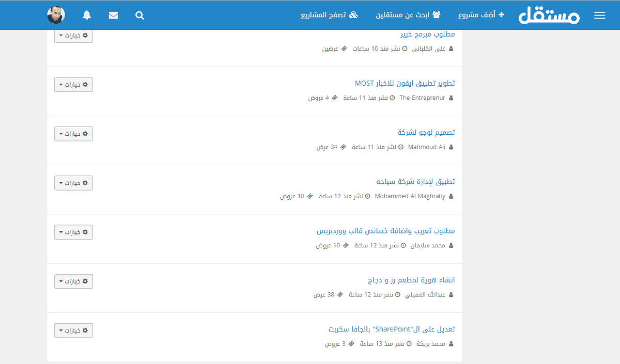Viewport: 620px width, 364px height.
Task: Open the SharePoint بالجافا سكربت project
Action: [392, 329]
